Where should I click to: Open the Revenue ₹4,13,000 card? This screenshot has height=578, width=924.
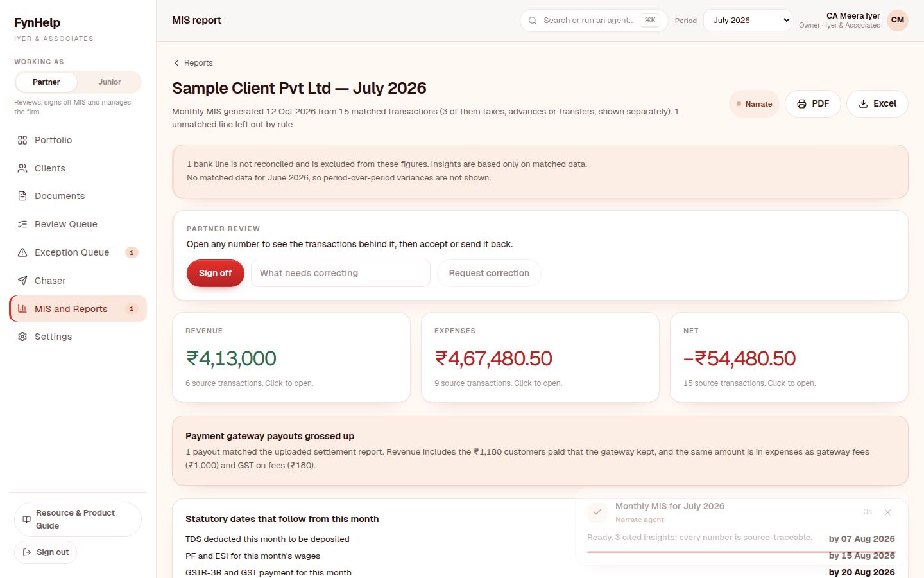[x=291, y=358]
